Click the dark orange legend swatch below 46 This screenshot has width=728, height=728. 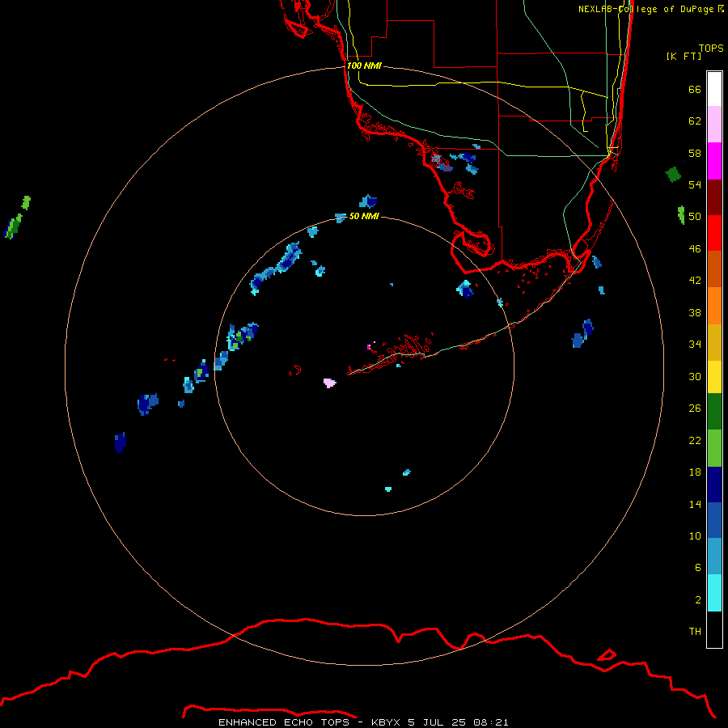click(714, 269)
